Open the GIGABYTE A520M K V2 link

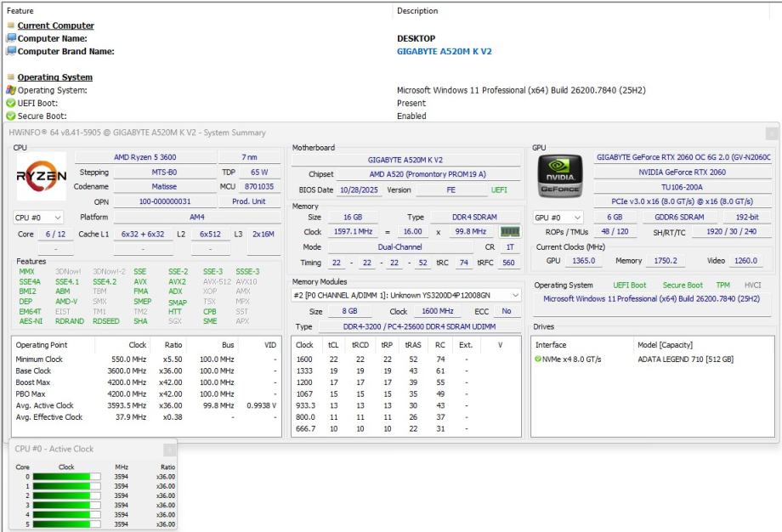point(444,51)
